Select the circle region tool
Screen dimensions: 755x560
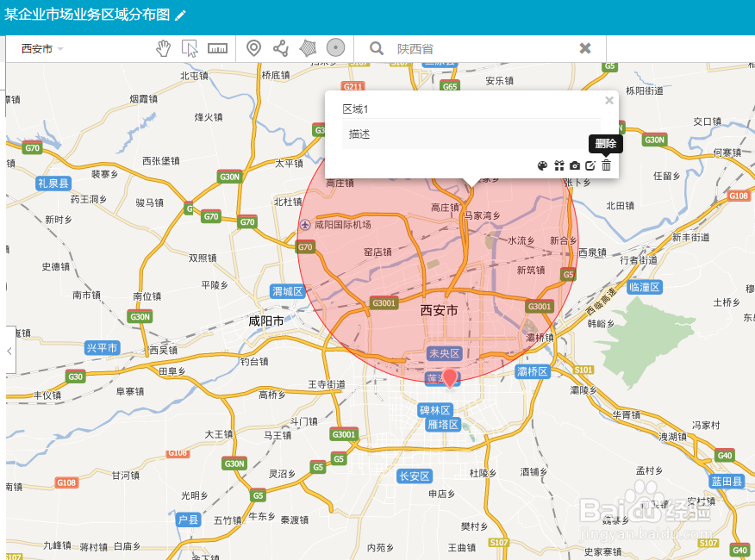tap(335, 48)
